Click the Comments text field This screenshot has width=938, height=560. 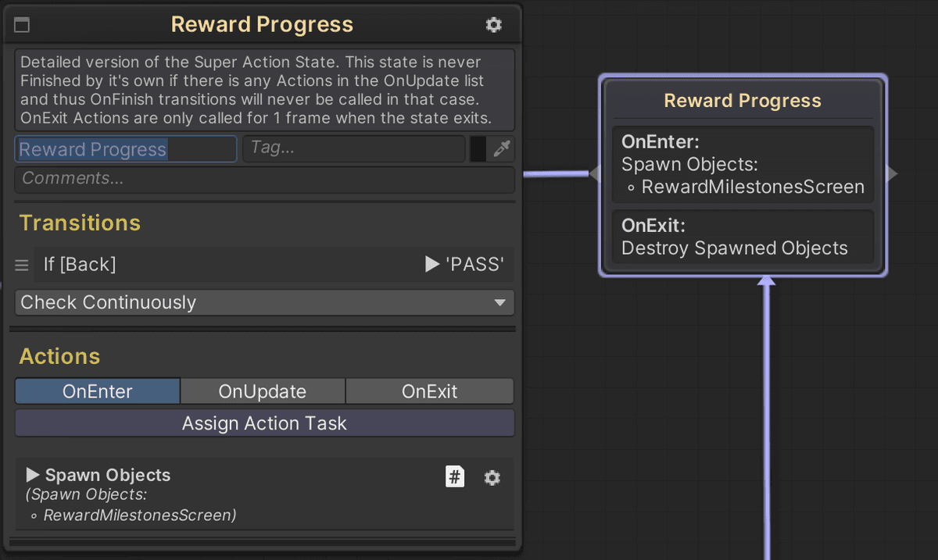click(x=264, y=179)
